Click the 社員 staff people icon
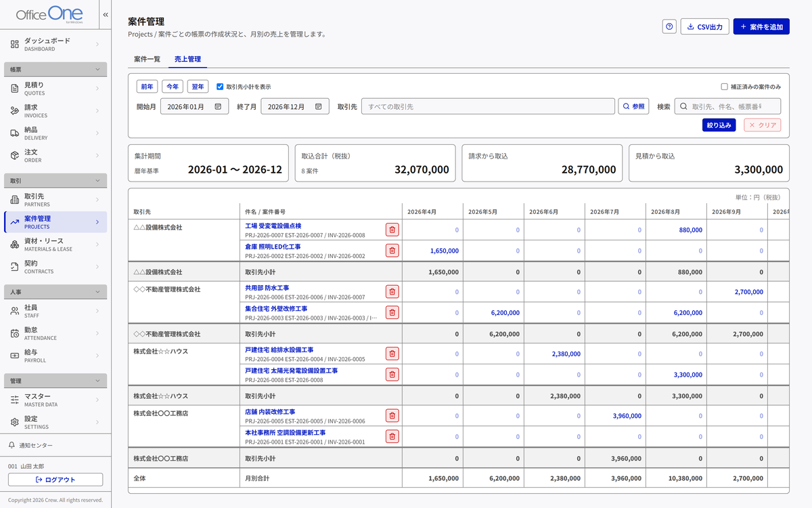 pyautogui.click(x=15, y=310)
